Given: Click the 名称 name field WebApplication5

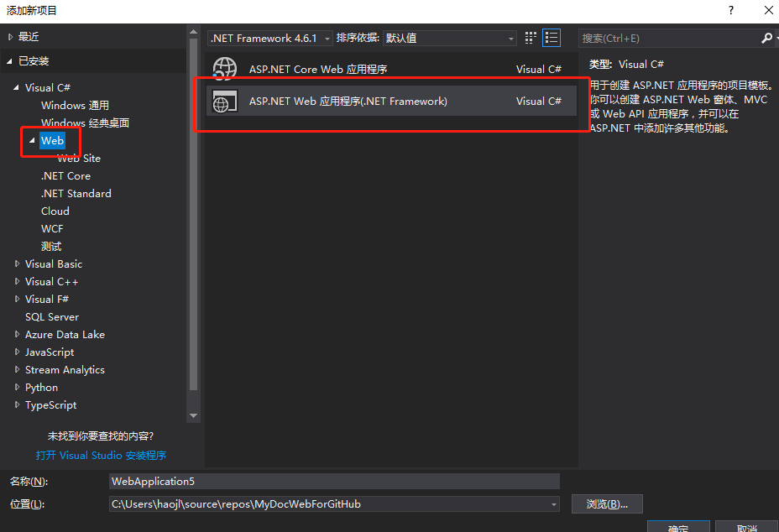Looking at the screenshot, I should point(334,482).
